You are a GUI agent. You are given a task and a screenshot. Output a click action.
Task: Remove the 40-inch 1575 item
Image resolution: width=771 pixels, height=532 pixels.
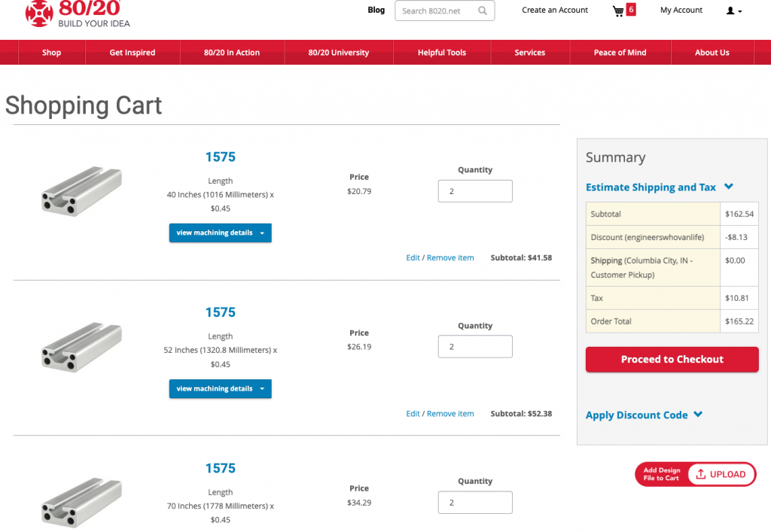point(450,258)
